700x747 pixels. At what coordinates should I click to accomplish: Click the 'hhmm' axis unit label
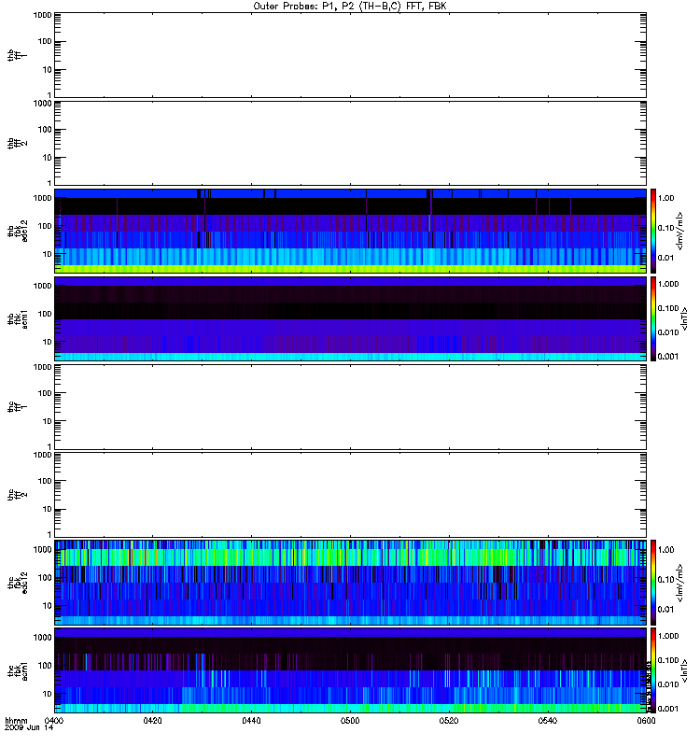pos(16,721)
